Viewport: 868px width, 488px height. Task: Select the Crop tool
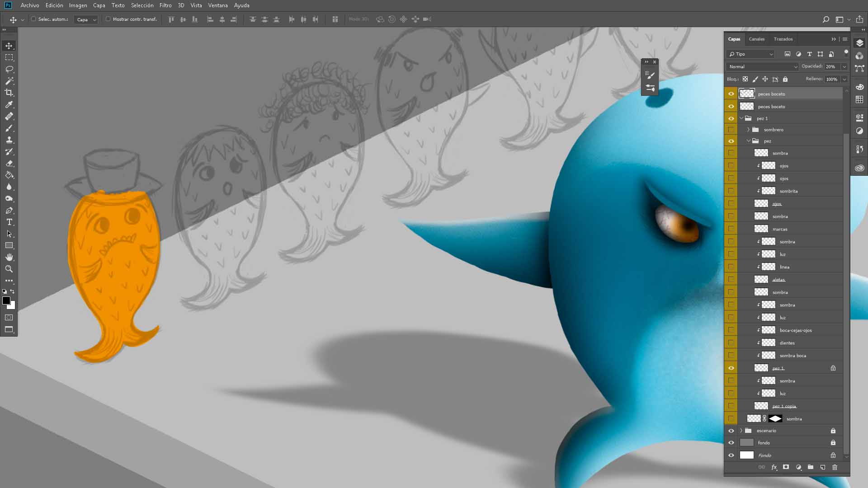click(9, 93)
